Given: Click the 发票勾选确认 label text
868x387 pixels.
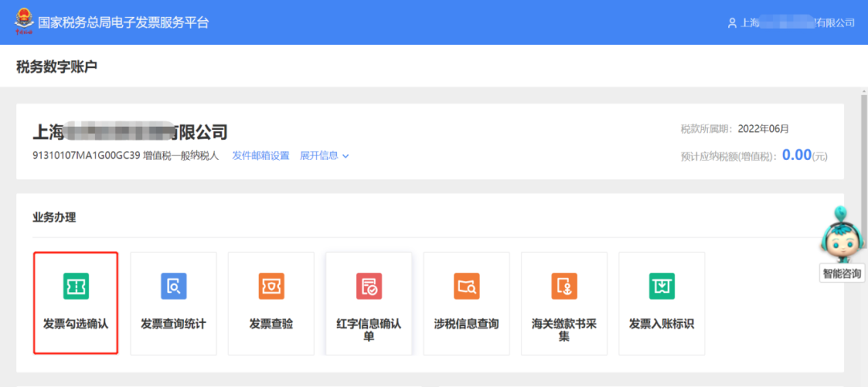Looking at the screenshot, I should point(76,324).
